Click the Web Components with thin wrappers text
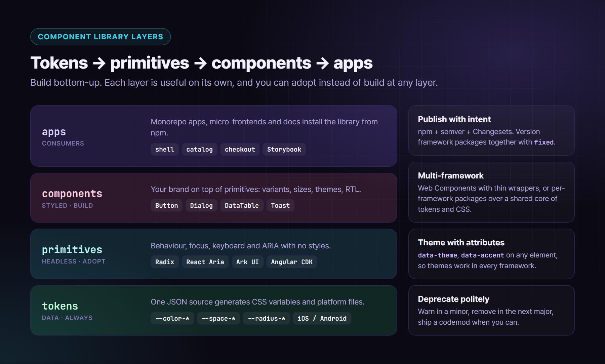The height and width of the screenshot is (364, 605). click(491, 199)
